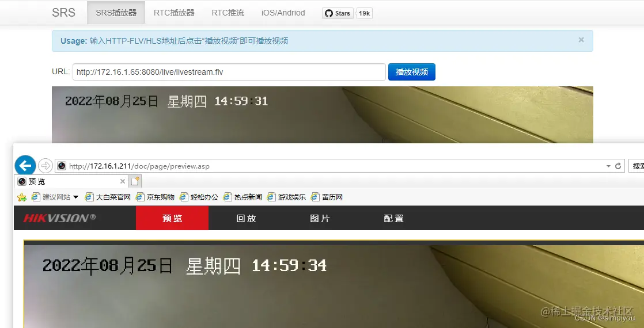Viewport: 644px width, 328px height.
Task: Open the 京东购物 bookmark
Action: coord(156,197)
